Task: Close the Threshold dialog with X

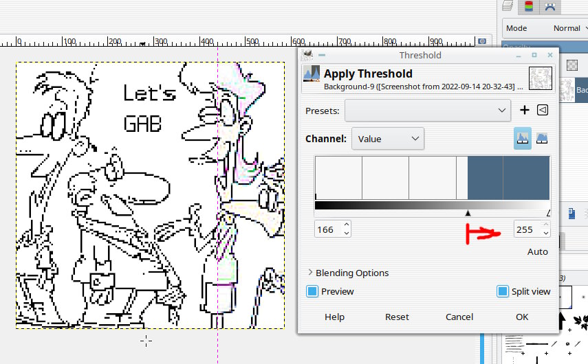Action: [x=550, y=55]
